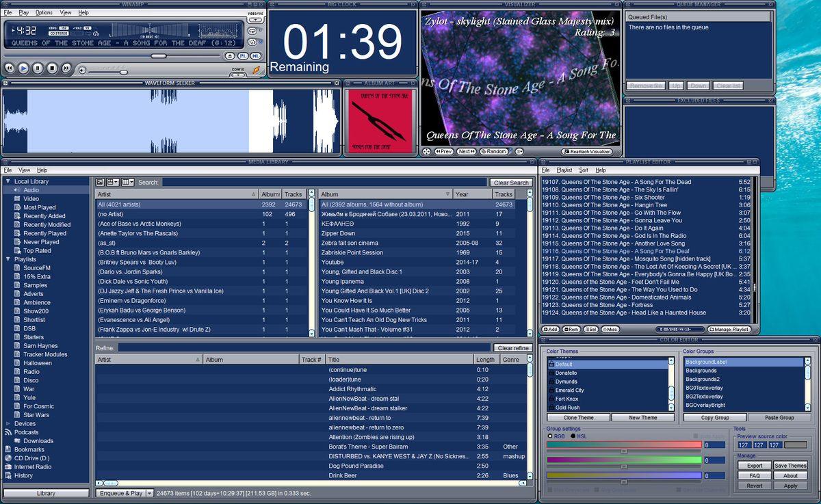Select Video icon in Local Library

(17, 199)
